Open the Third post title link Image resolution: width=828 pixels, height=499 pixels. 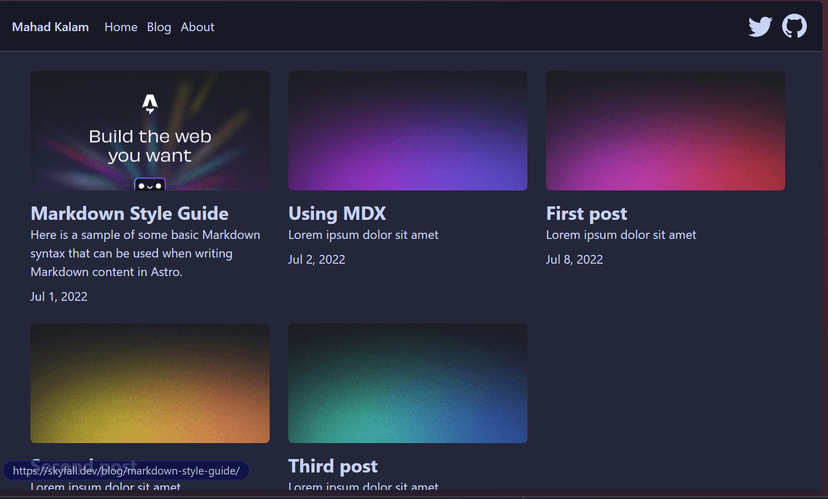333,466
